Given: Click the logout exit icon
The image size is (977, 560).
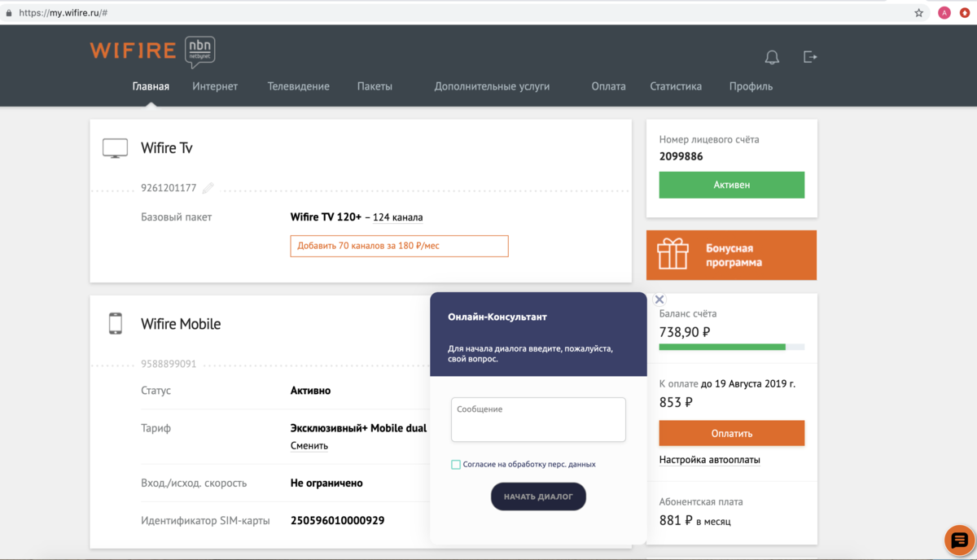Looking at the screenshot, I should point(810,57).
